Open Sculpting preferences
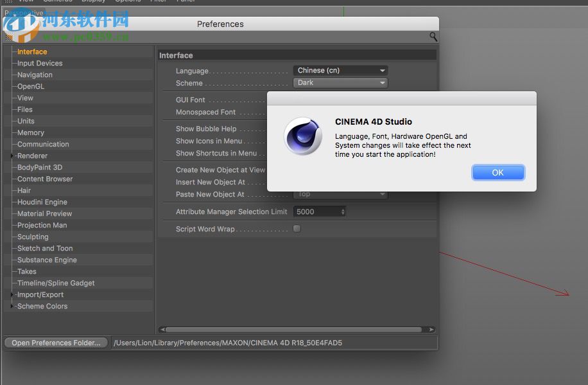The height and width of the screenshot is (385, 588). click(x=33, y=237)
